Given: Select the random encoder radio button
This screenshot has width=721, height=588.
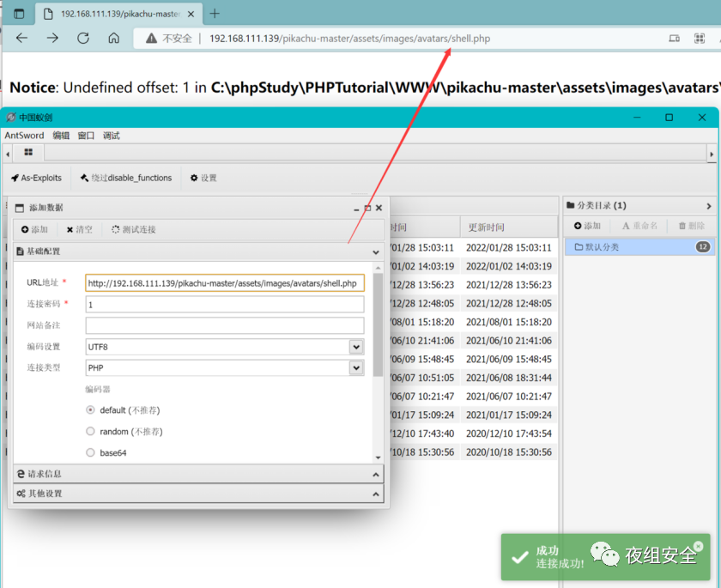Looking at the screenshot, I should click(x=91, y=431).
